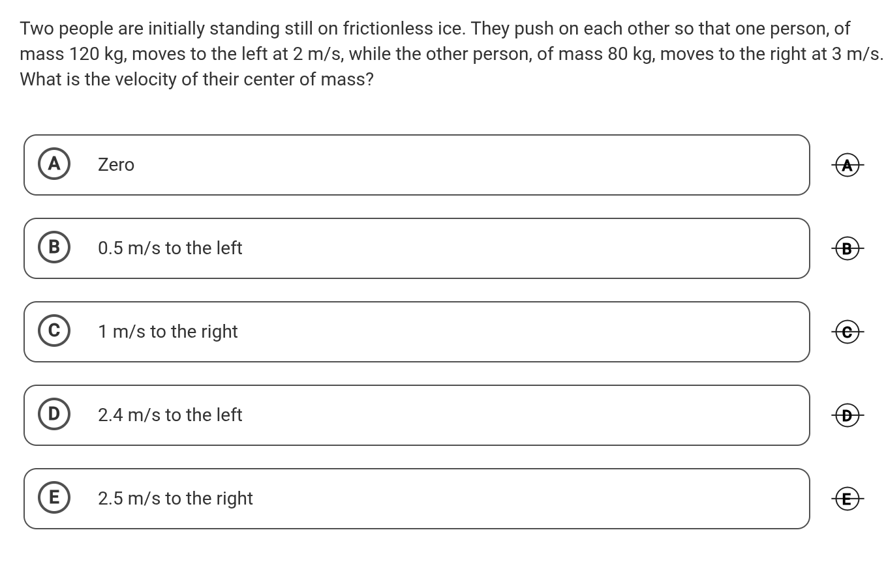Choose the answer text 'Zero'

116,165
